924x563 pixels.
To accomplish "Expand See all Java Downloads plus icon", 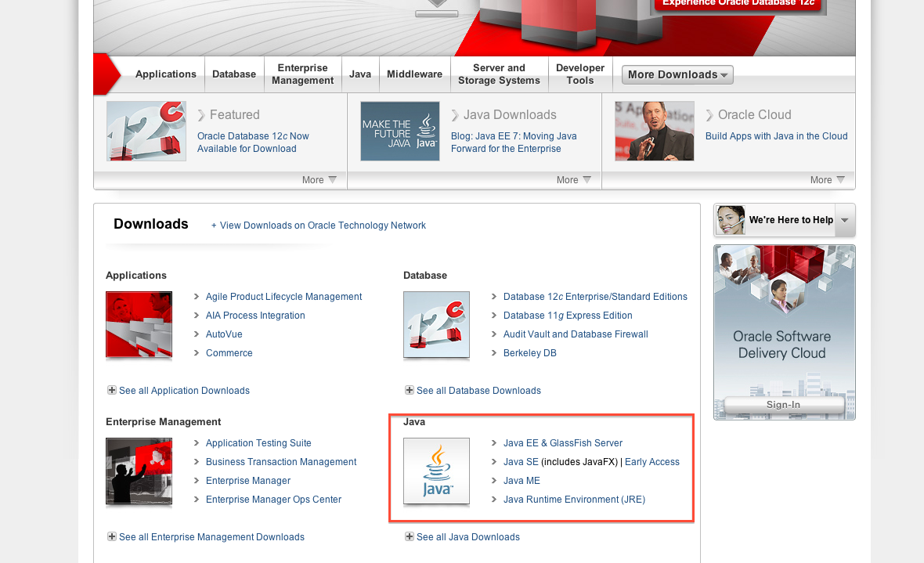I will point(409,536).
